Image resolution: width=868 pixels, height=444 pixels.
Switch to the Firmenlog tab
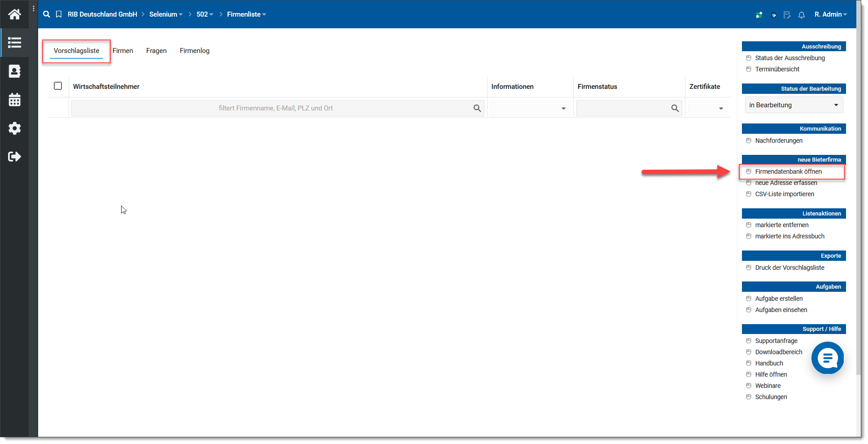click(x=194, y=51)
